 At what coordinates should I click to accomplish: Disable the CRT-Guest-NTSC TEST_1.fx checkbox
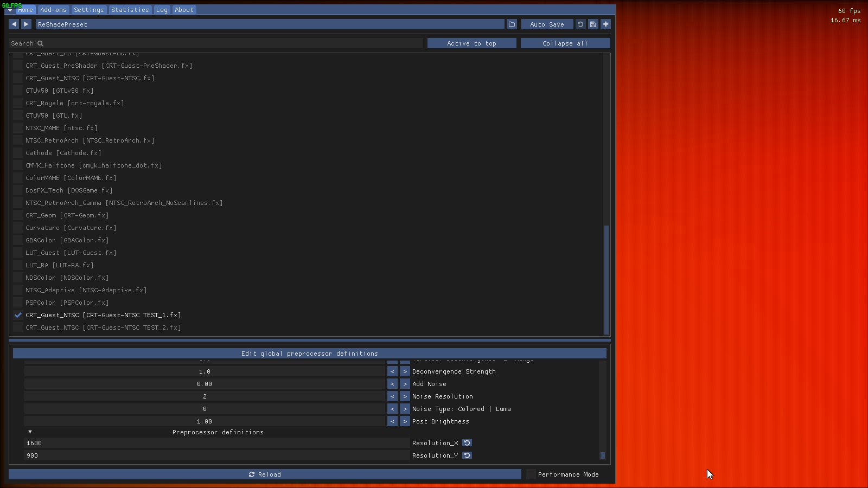tap(18, 315)
